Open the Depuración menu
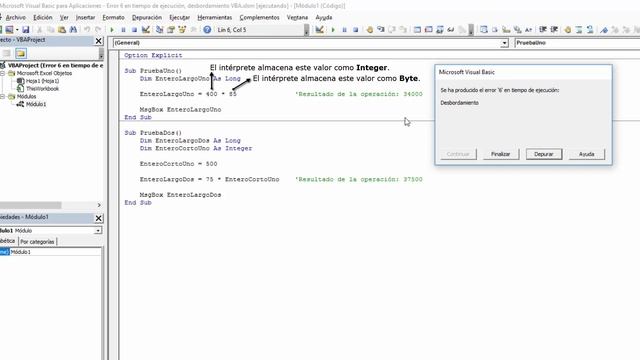The width and height of the screenshot is (640, 360). coord(147,18)
